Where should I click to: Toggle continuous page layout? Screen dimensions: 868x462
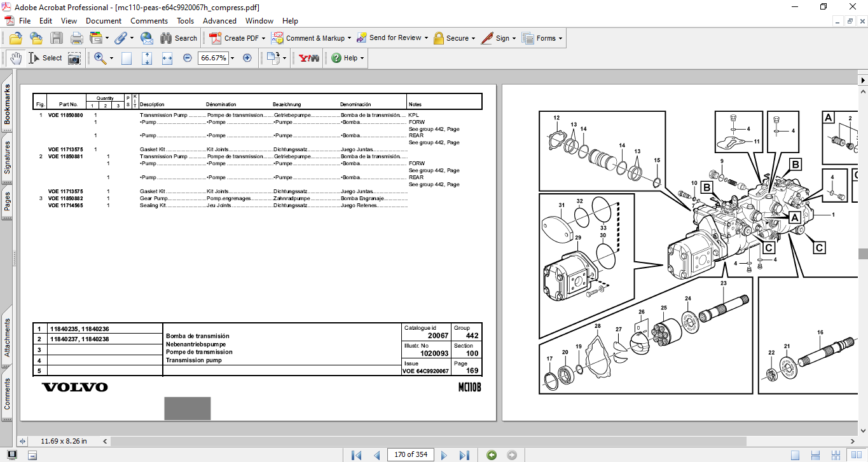(x=814, y=455)
